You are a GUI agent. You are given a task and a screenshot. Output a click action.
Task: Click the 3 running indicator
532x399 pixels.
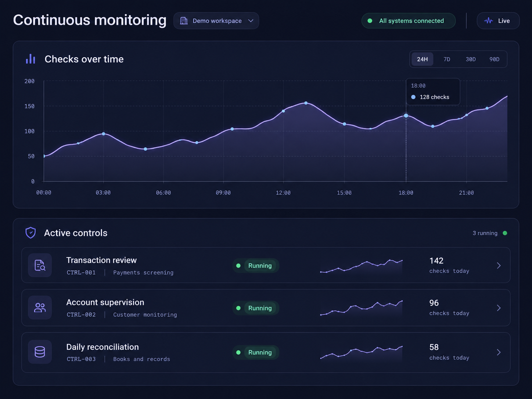[490, 233]
